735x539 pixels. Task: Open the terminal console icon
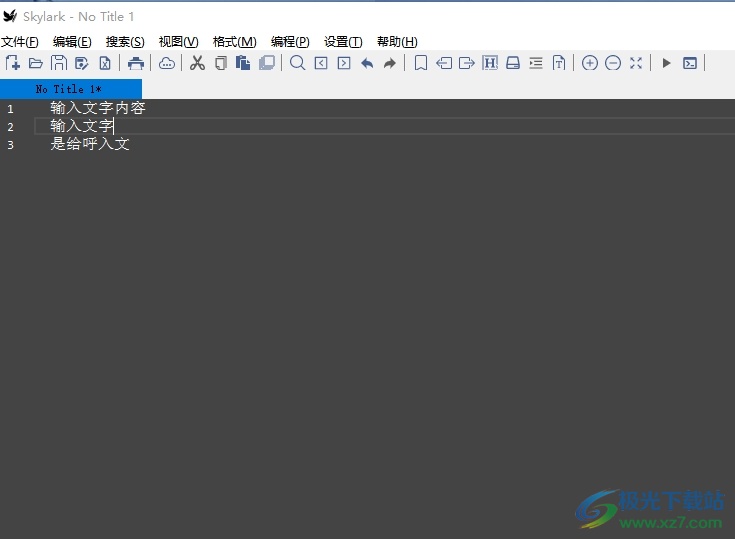pyautogui.click(x=690, y=63)
